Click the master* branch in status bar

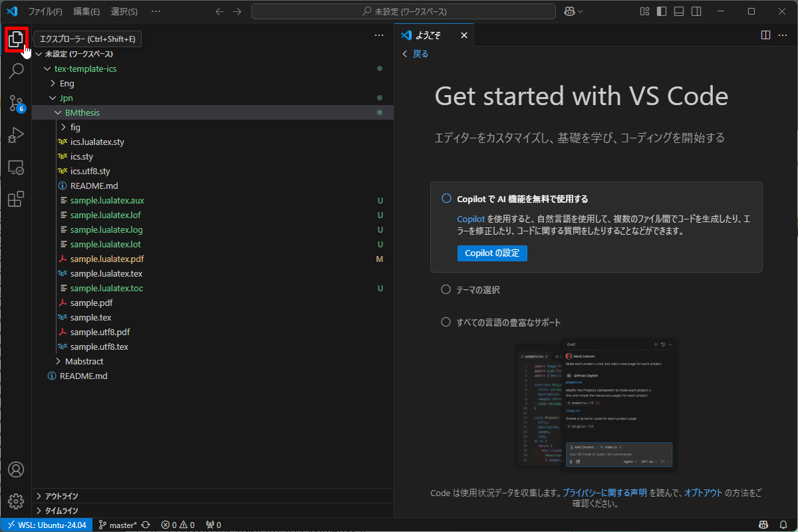coord(118,525)
